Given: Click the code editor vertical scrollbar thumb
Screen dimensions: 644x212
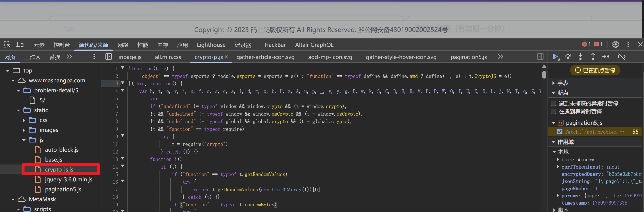Looking at the screenshot, I should point(544,75).
